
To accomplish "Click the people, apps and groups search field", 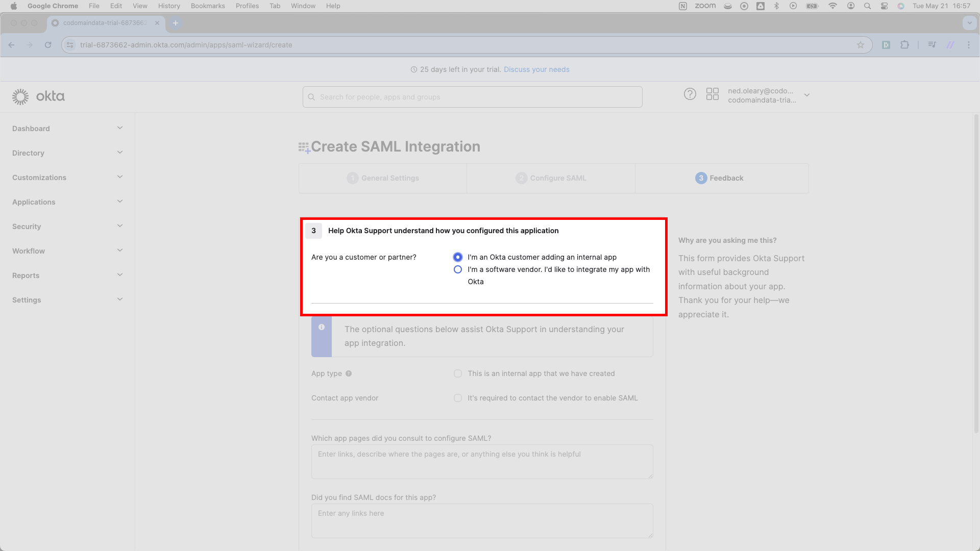I will pos(472,97).
